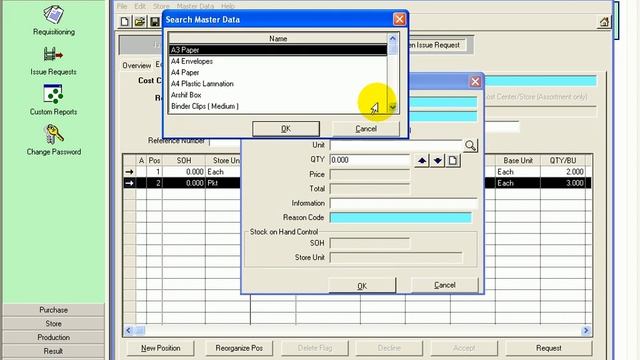Click the list scrollbar up arrow
The width and height of the screenshot is (640, 360).
coord(392,38)
